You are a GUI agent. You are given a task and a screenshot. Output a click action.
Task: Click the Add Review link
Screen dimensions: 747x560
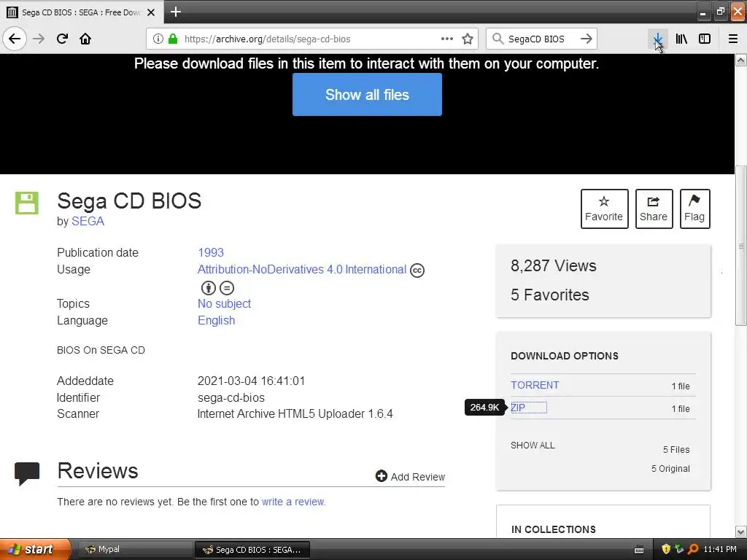point(410,476)
